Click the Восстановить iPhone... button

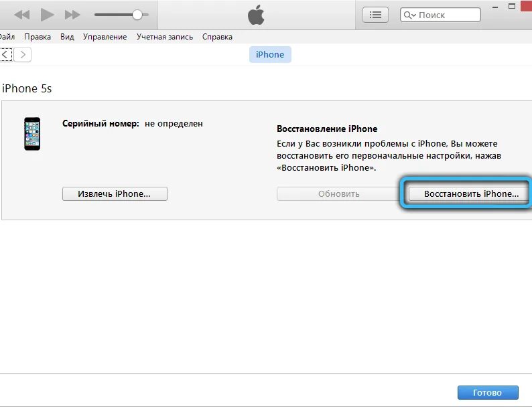469,194
